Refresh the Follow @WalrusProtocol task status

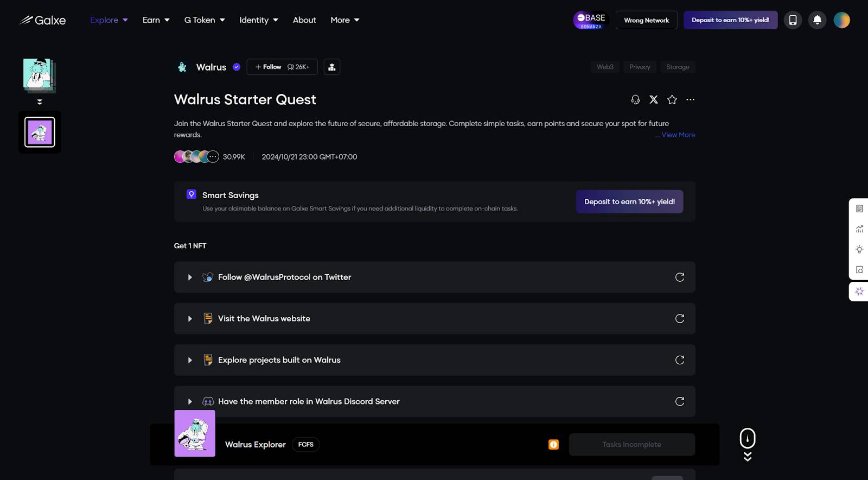[x=679, y=277]
